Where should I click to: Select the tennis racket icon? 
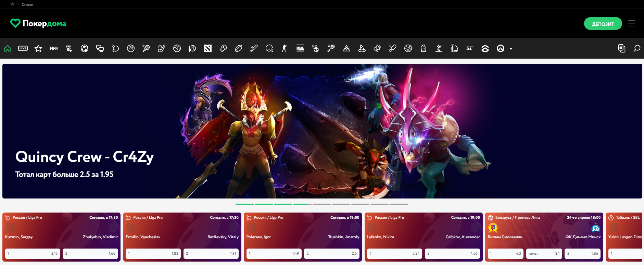[146, 48]
